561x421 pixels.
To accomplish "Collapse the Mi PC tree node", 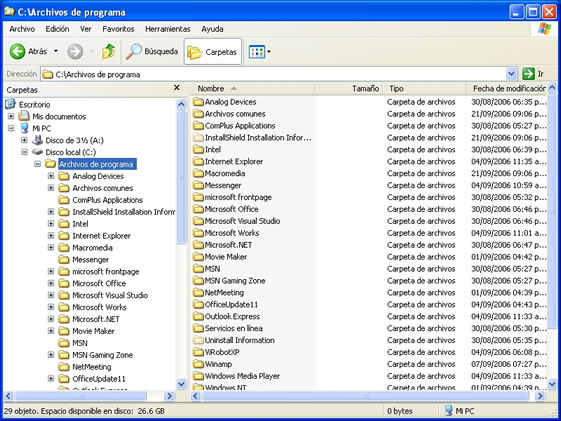I will 11,128.
